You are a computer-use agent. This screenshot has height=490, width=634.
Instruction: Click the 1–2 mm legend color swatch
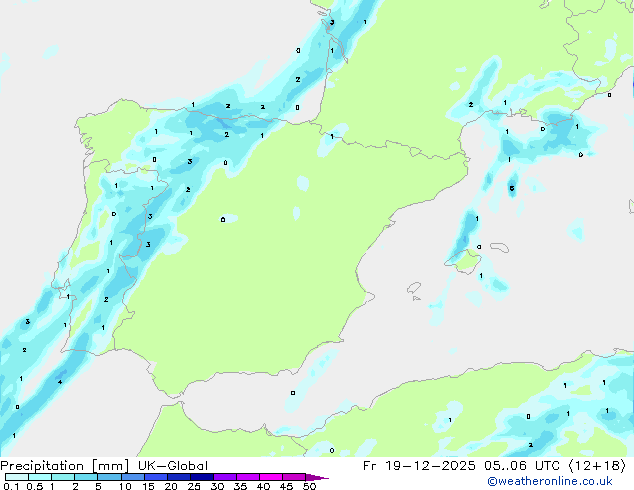click(63, 477)
